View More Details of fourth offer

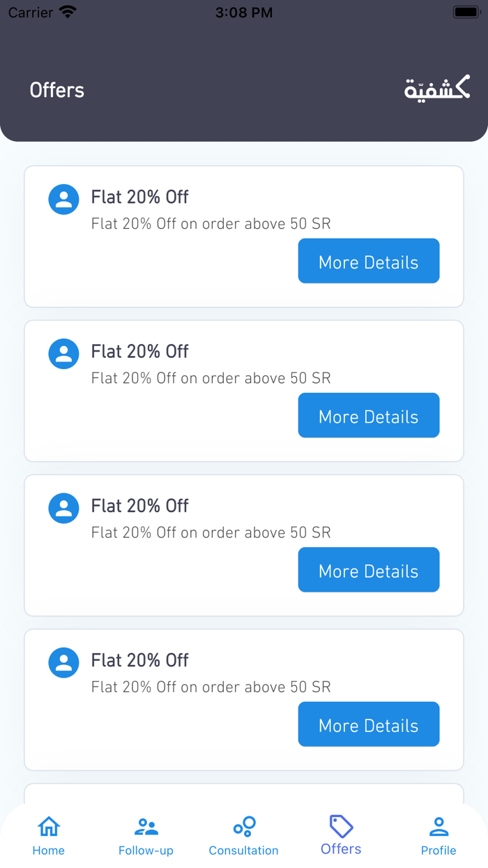point(369,724)
